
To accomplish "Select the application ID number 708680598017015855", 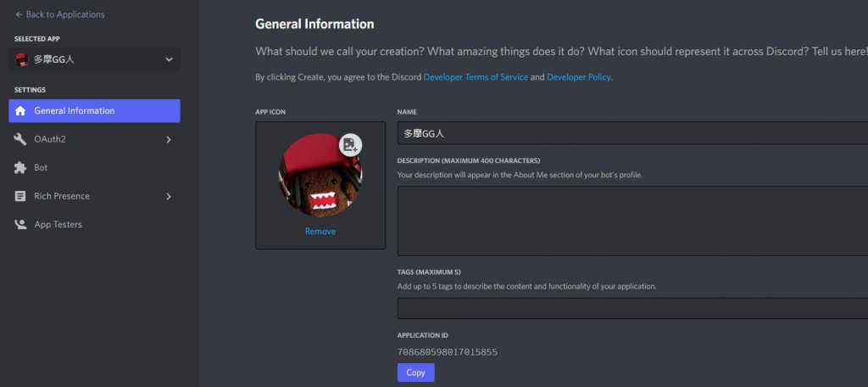I will pyautogui.click(x=448, y=352).
